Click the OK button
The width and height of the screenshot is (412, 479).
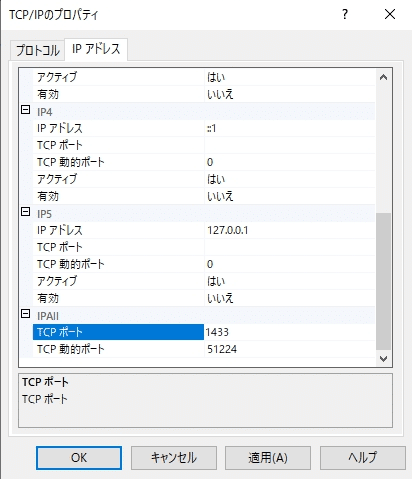click(x=79, y=458)
